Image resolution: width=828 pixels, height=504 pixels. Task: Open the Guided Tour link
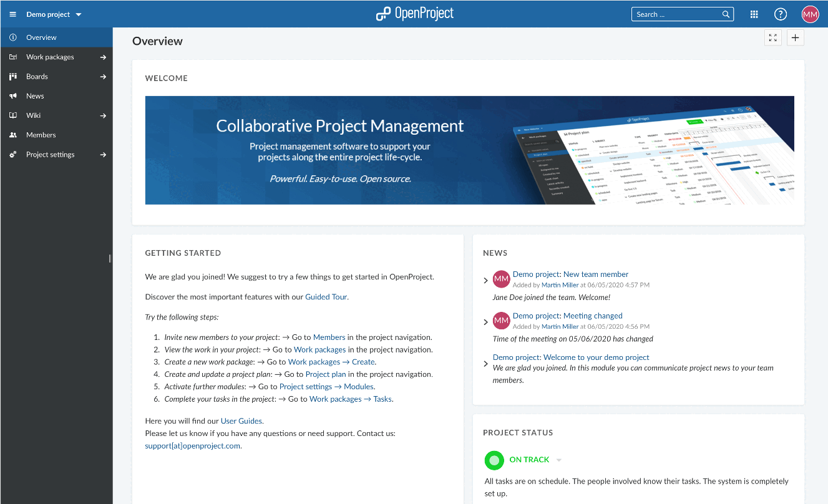click(x=326, y=296)
